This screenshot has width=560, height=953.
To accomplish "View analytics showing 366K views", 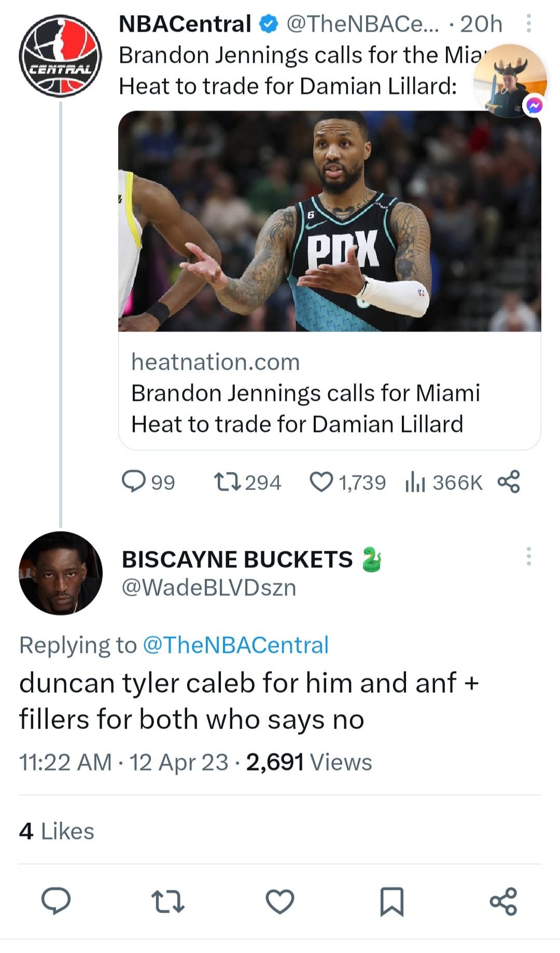I will coord(416,483).
